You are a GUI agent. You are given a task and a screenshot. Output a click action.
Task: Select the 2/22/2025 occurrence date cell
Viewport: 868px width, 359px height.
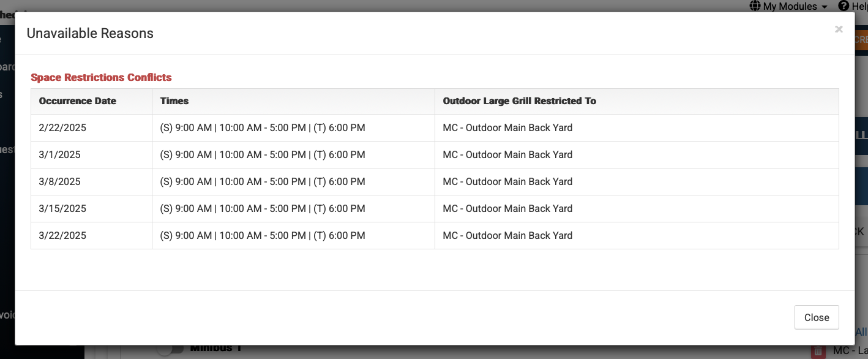[62, 128]
